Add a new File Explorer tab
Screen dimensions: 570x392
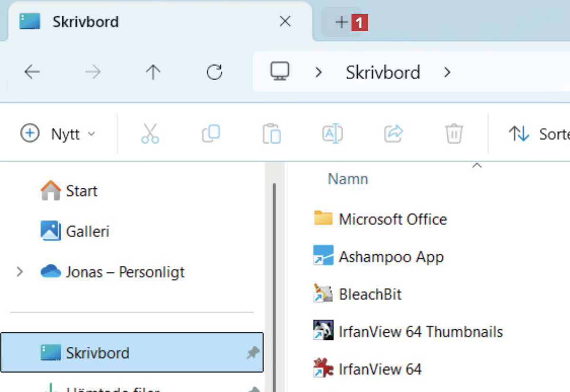pos(341,22)
